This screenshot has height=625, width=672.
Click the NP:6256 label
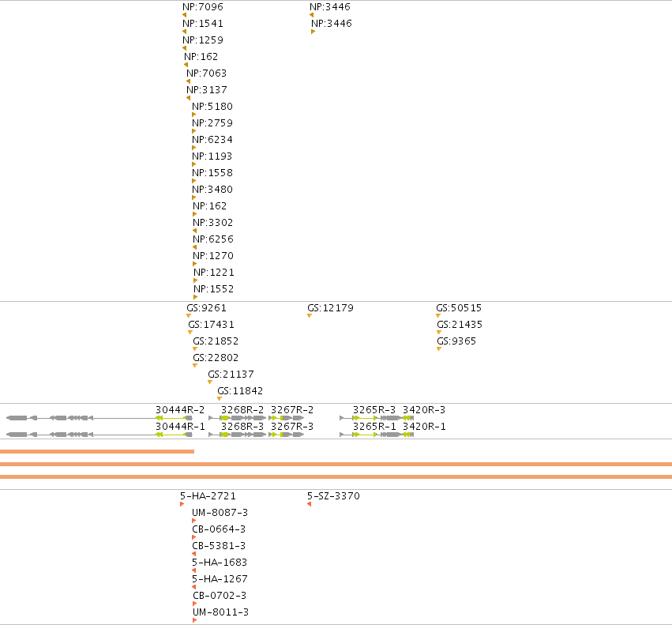213,239
